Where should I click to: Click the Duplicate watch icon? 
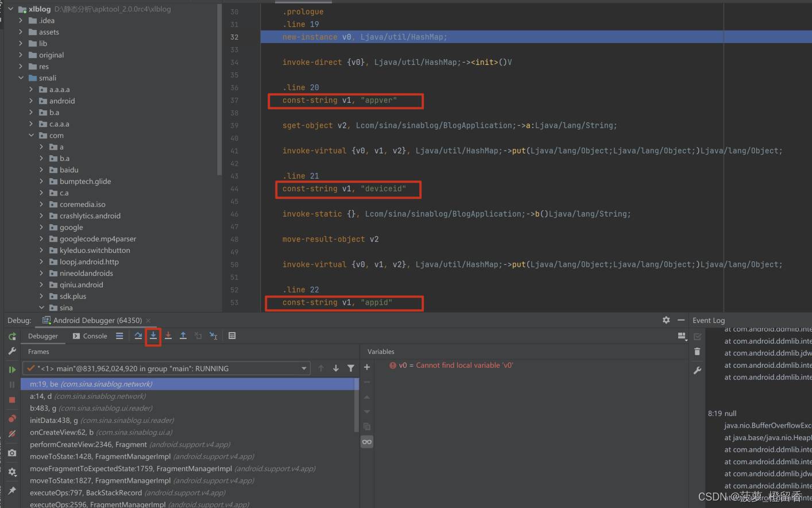tap(367, 426)
